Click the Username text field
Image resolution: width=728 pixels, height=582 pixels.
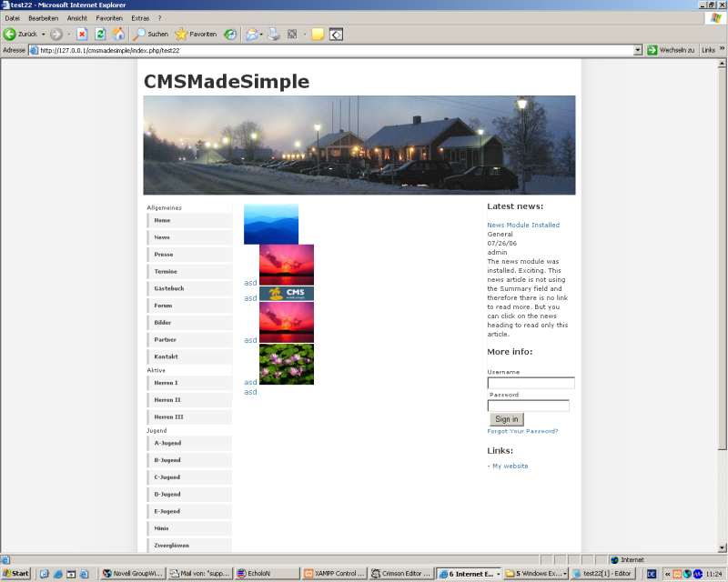coord(531,383)
